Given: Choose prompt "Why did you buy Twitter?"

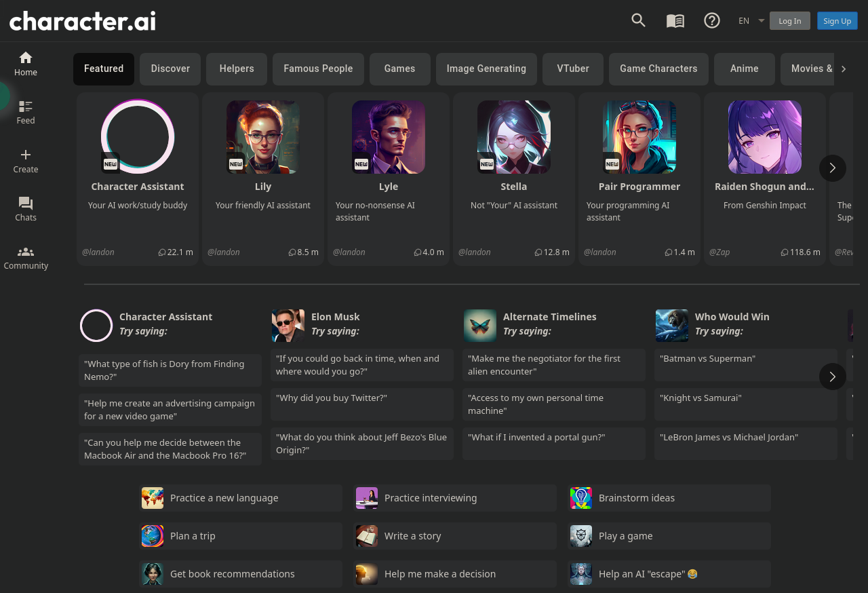Looking at the screenshot, I should (362, 404).
